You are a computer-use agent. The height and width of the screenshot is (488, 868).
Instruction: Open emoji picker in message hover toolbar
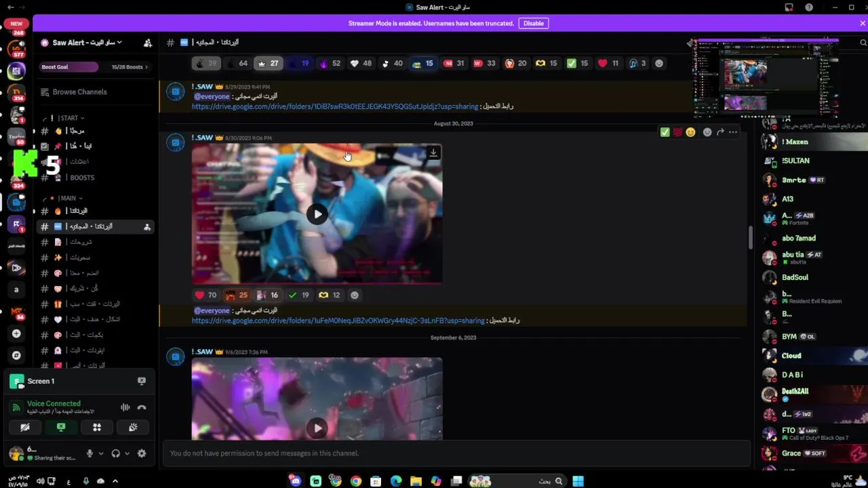[x=707, y=132]
